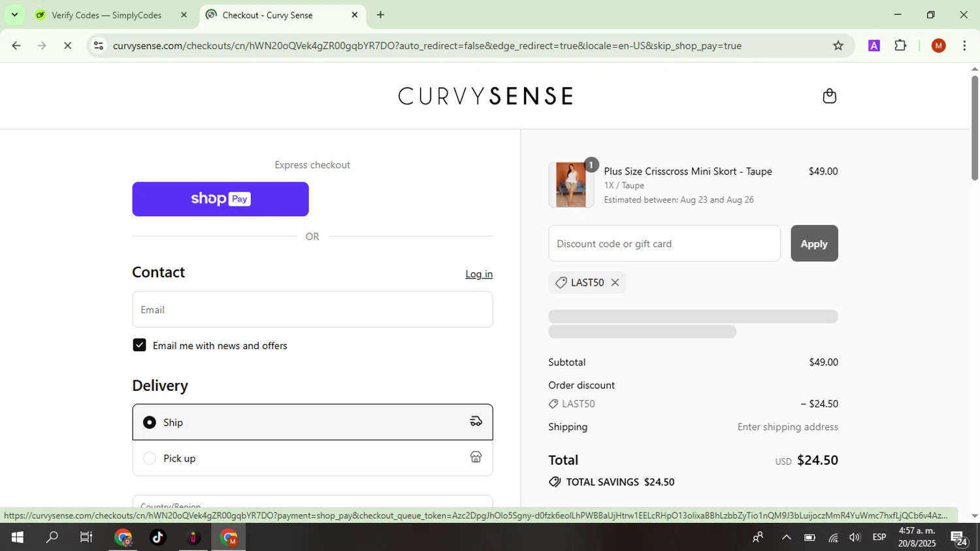Focus the Email input field
980x551 pixels.
312,309
